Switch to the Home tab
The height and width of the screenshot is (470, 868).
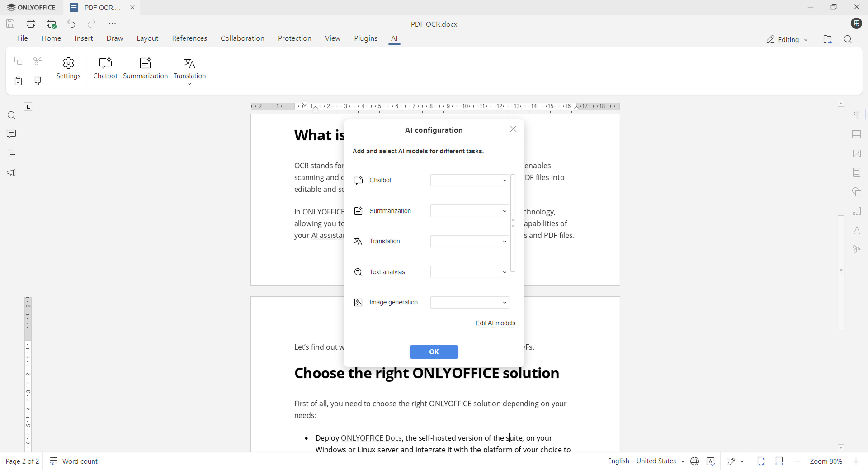point(52,39)
